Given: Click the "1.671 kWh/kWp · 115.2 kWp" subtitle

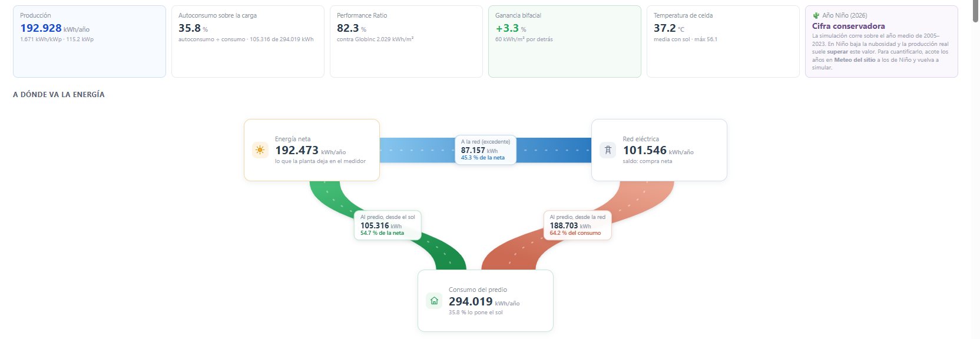Looking at the screenshot, I should tap(57, 39).
